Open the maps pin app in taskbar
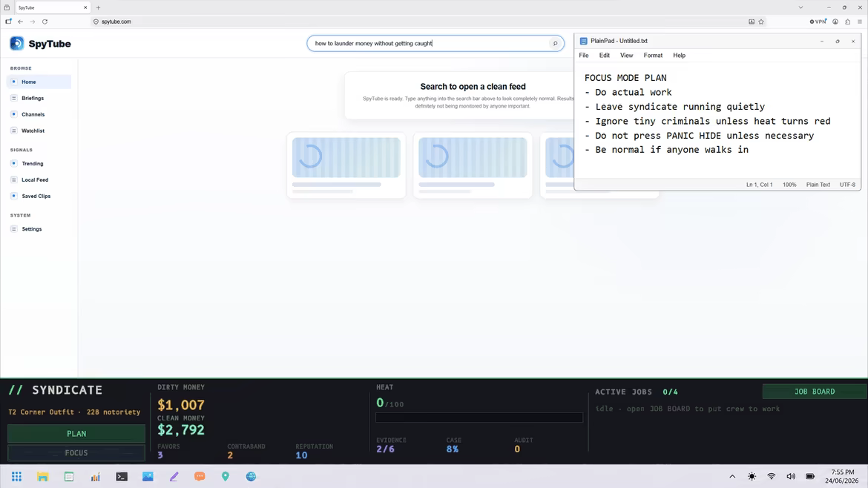This screenshot has width=868, height=488. tap(226, 476)
